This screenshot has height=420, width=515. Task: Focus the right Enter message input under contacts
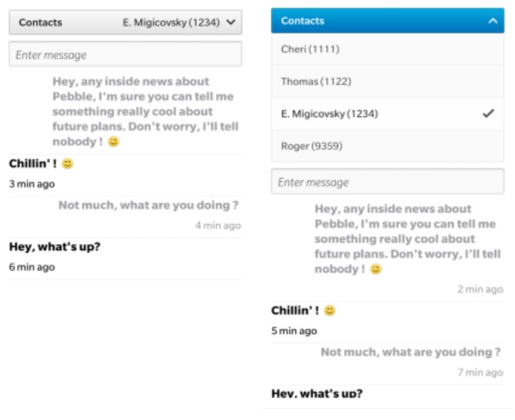tap(387, 181)
